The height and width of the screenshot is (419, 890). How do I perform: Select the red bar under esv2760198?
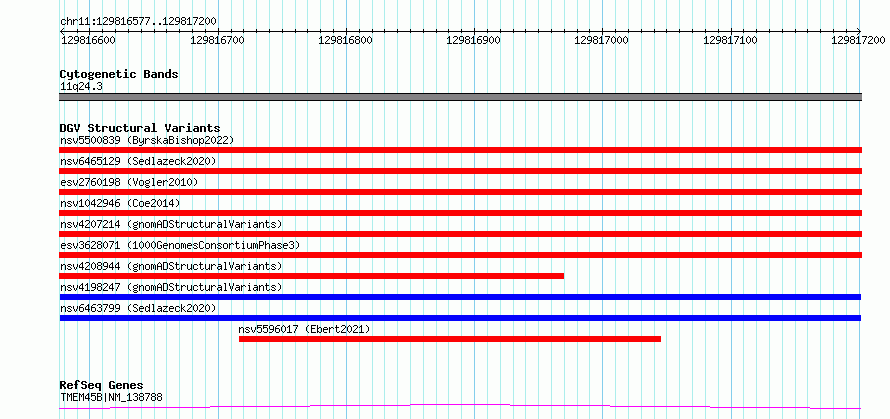[461, 192]
